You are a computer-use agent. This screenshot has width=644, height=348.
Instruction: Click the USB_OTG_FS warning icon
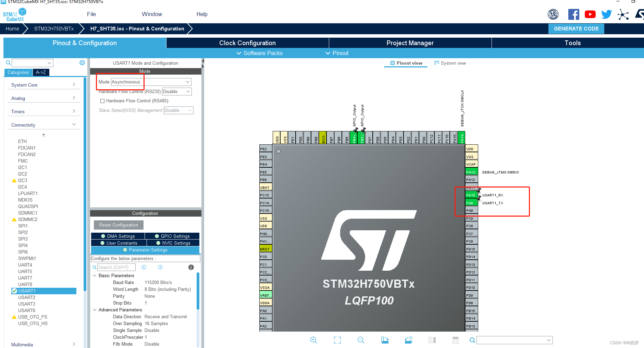[14, 317]
